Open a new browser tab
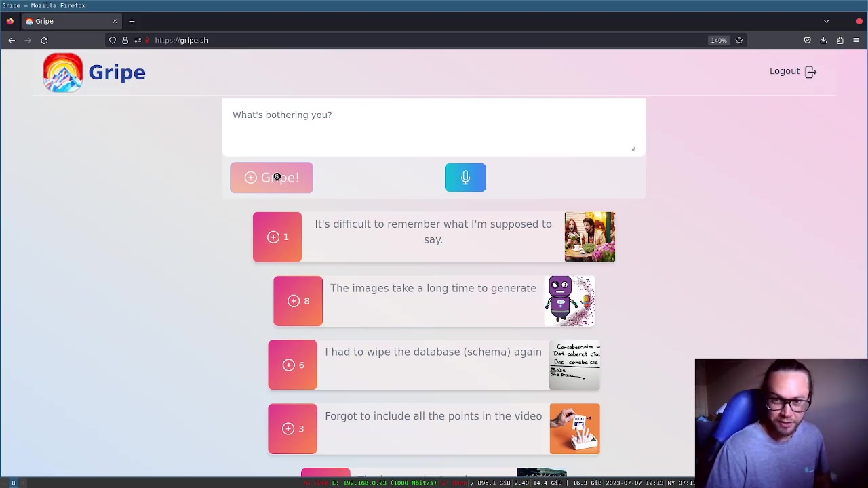Screen dimensions: 868x488 click(132, 21)
